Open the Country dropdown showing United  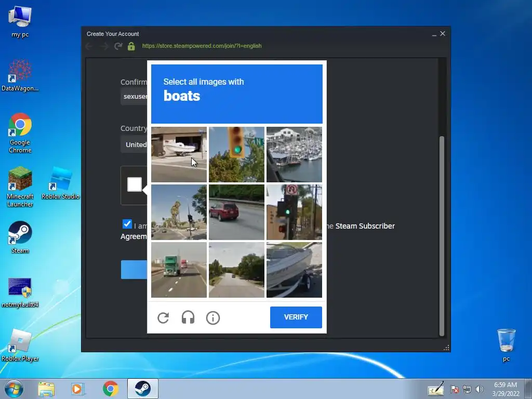134,144
